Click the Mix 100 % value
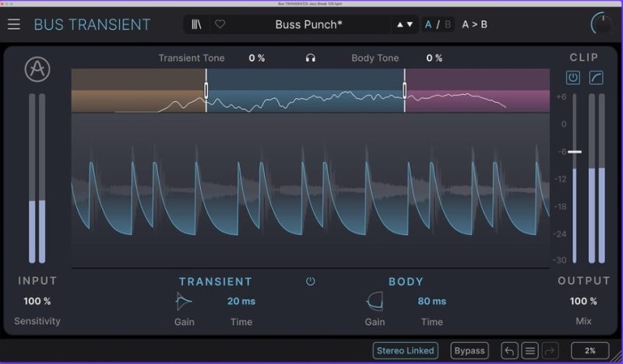Screen dimensions: 623x364 coord(583,301)
